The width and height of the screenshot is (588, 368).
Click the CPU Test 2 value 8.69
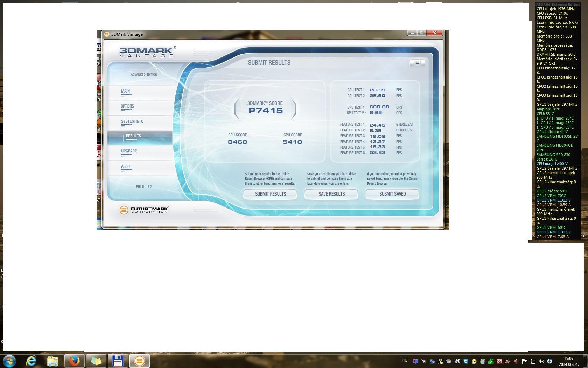pyautogui.click(x=376, y=113)
